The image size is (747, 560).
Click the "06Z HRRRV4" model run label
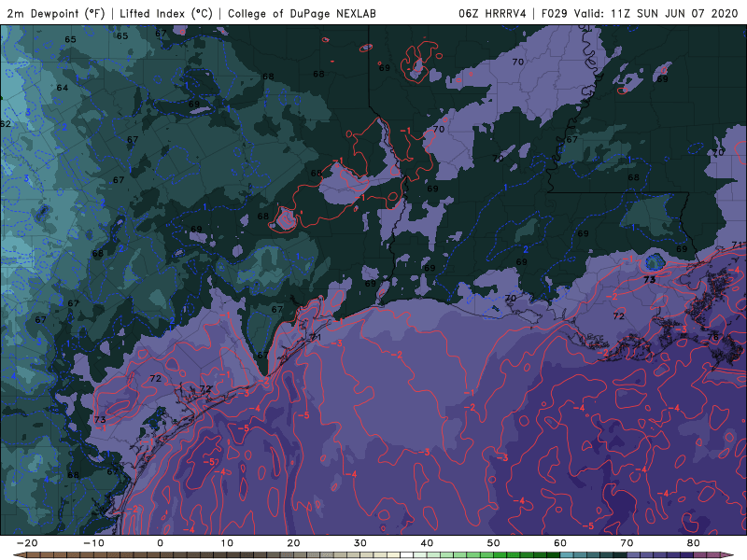click(492, 13)
